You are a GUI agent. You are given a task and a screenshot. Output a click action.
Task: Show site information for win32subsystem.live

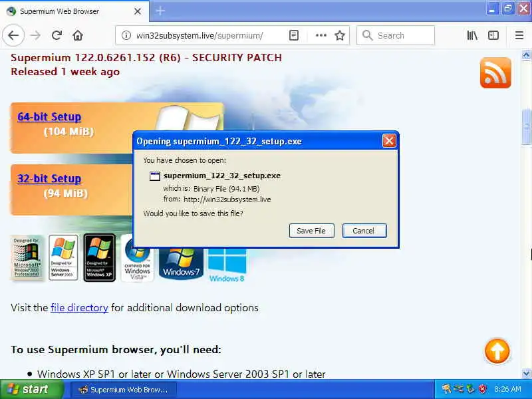coord(126,35)
